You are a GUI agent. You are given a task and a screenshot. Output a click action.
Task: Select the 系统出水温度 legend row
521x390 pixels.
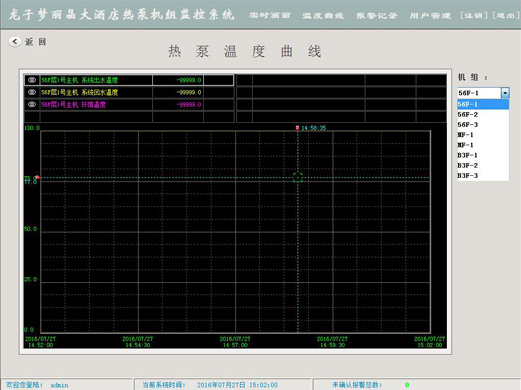129,80
